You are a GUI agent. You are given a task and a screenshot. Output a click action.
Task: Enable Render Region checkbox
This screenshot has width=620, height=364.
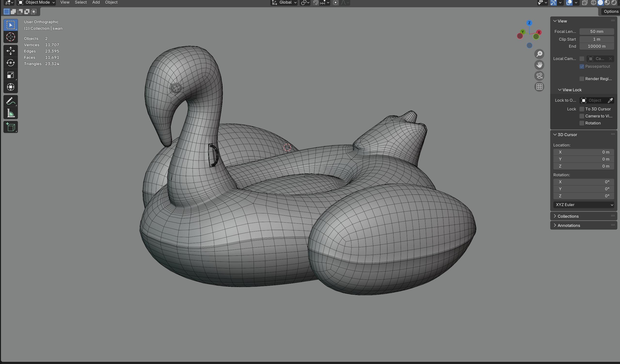[582, 79]
